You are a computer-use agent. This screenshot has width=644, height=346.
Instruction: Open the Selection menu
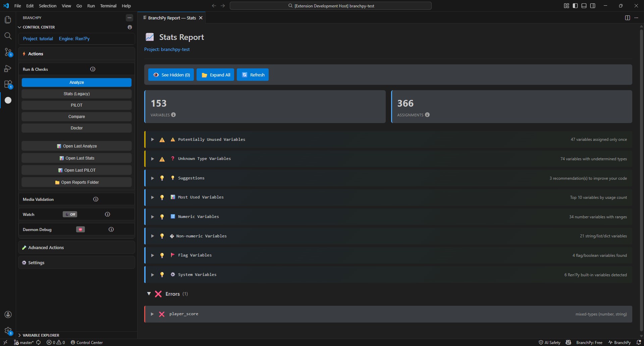coord(48,6)
